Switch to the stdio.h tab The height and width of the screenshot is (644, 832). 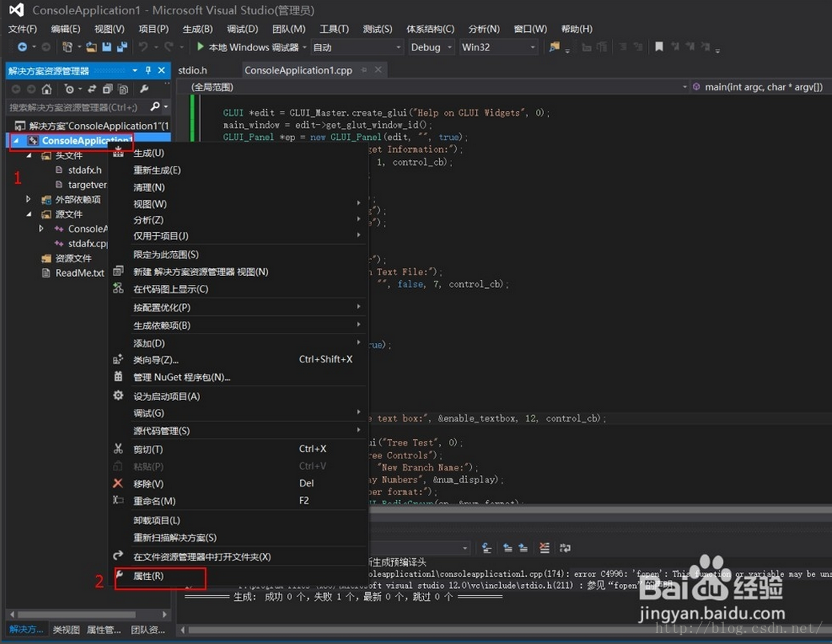point(193,70)
